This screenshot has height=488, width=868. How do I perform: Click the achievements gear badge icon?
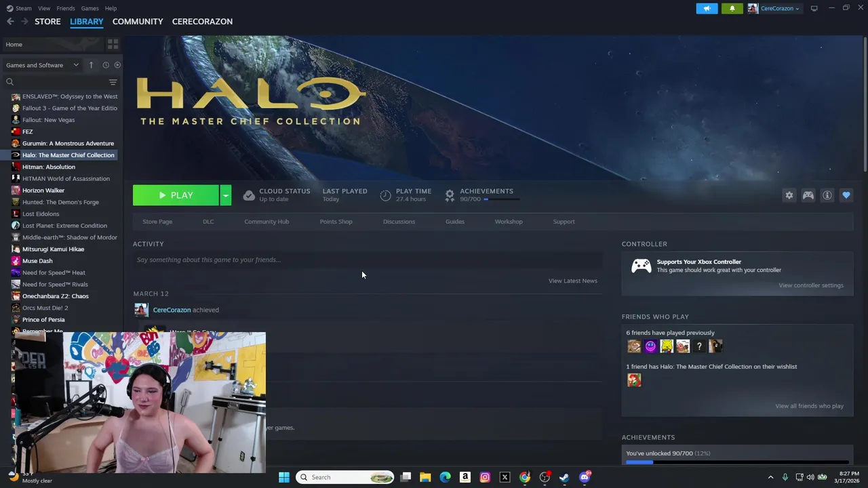pos(450,195)
